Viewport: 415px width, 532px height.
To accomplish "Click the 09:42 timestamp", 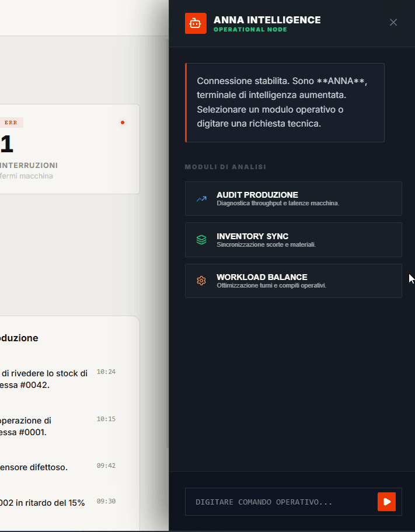I will [x=106, y=466].
